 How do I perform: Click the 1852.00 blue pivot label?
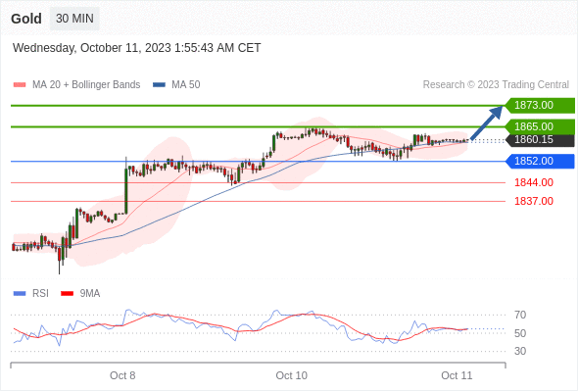click(540, 161)
